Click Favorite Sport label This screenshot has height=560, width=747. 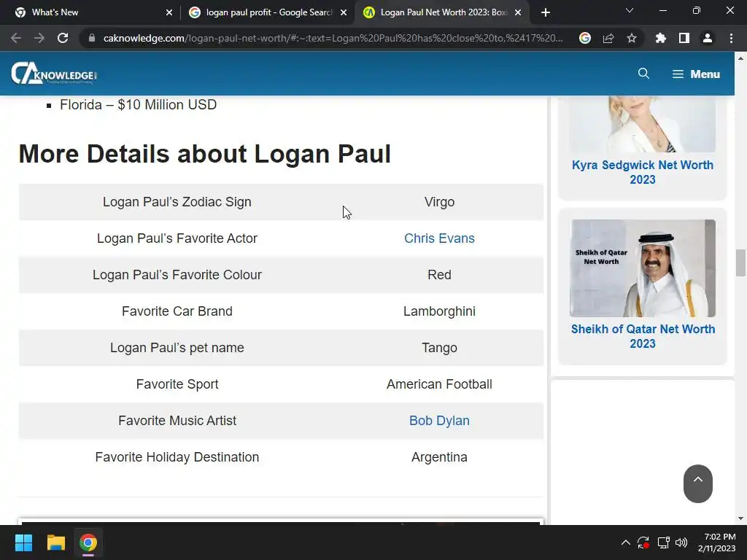pos(177,384)
